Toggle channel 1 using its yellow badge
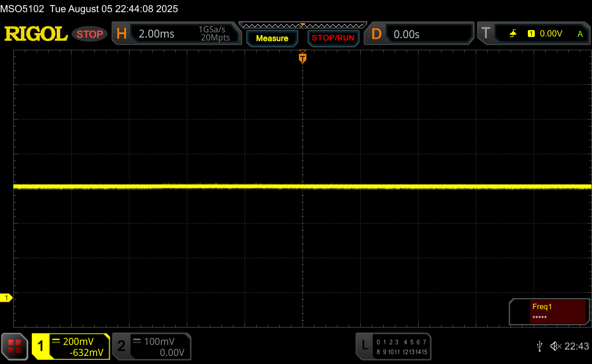Screen dimensions: 592x364 coord(41,346)
